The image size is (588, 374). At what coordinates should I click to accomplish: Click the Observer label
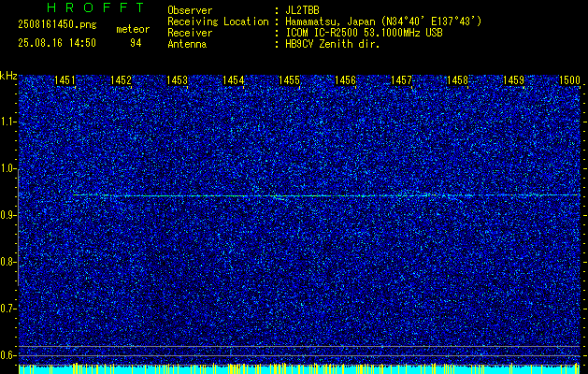pos(190,10)
